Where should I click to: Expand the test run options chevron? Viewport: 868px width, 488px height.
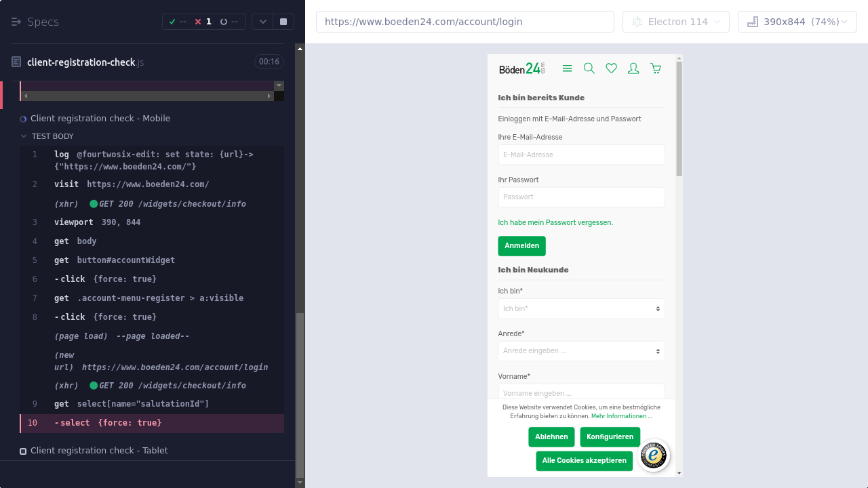pyautogui.click(x=262, y=22)
